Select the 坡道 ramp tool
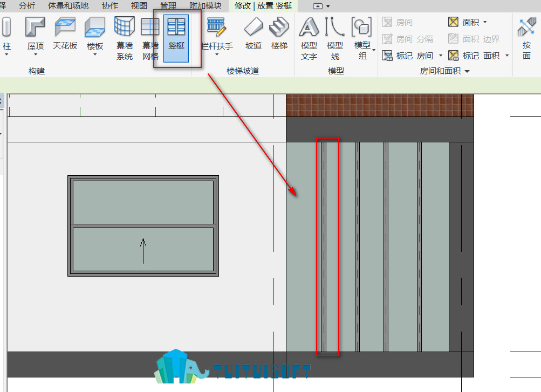541x392 pixels. pyautogui.click(x=254, y=34)
